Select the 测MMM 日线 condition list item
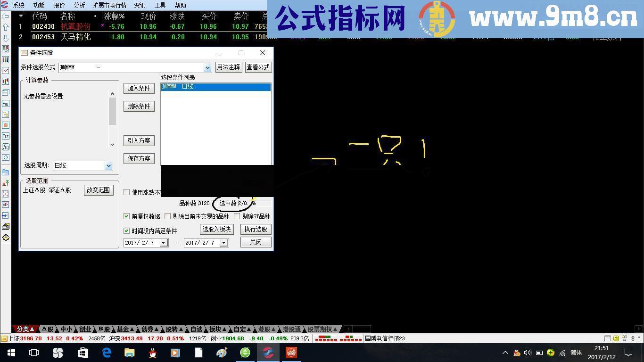This screenshot has width=644, height=362. (215, 87)
